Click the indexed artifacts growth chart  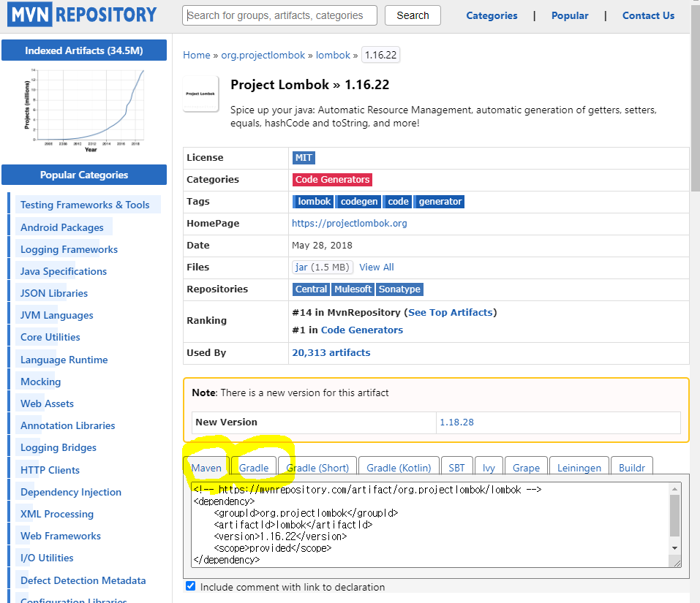84,110
